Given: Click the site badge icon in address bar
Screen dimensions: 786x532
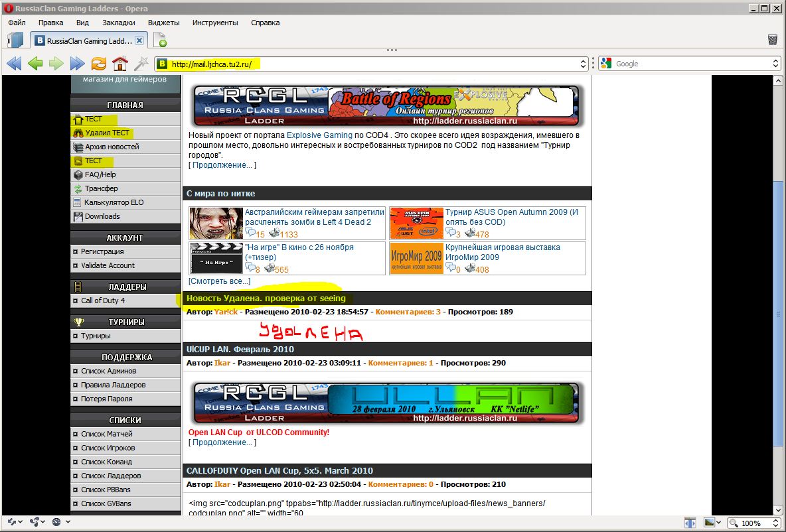Looking at the screenshot, I should pos(162,64).
